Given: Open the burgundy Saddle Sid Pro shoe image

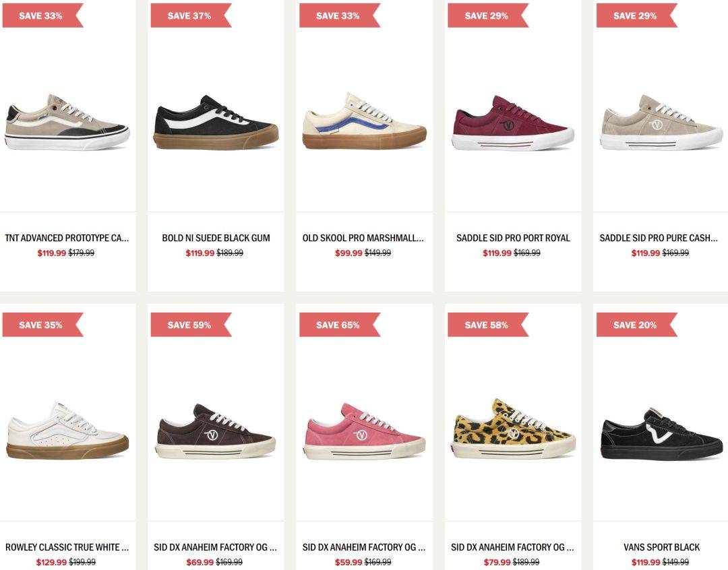Looking at the screenshot, I should tap(513, 123).
